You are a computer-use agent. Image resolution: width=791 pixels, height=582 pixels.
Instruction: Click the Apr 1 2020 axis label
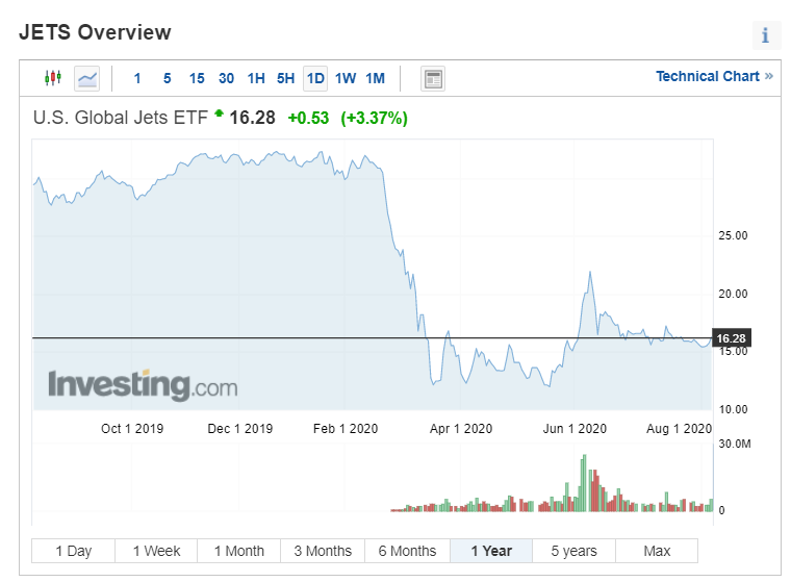point(461,429)
